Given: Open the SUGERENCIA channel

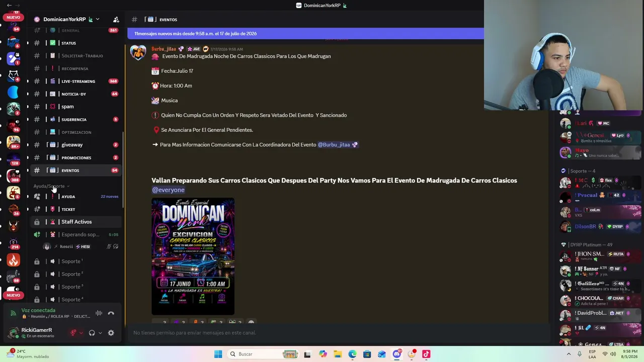Looking at the screenshot, I should pyautogui.click(x=75, y=119).
